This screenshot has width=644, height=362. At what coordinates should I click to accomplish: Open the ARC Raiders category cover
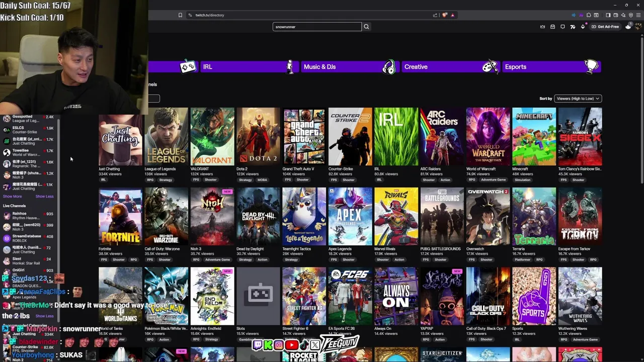pyautogui.click(x=442, y=136)
